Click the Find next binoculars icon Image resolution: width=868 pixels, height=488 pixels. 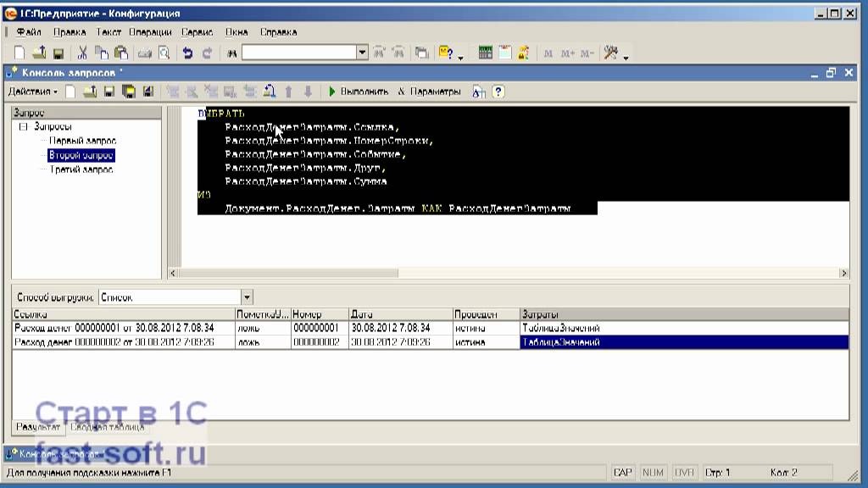(379, 53)
